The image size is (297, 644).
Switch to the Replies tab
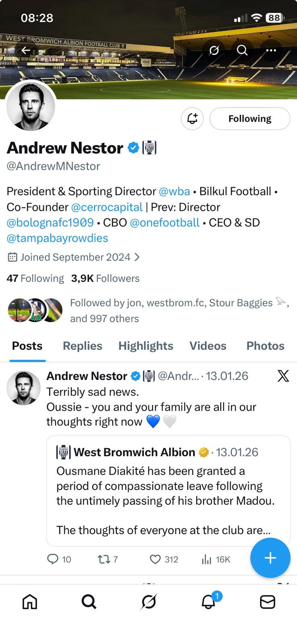pos(82,346)
